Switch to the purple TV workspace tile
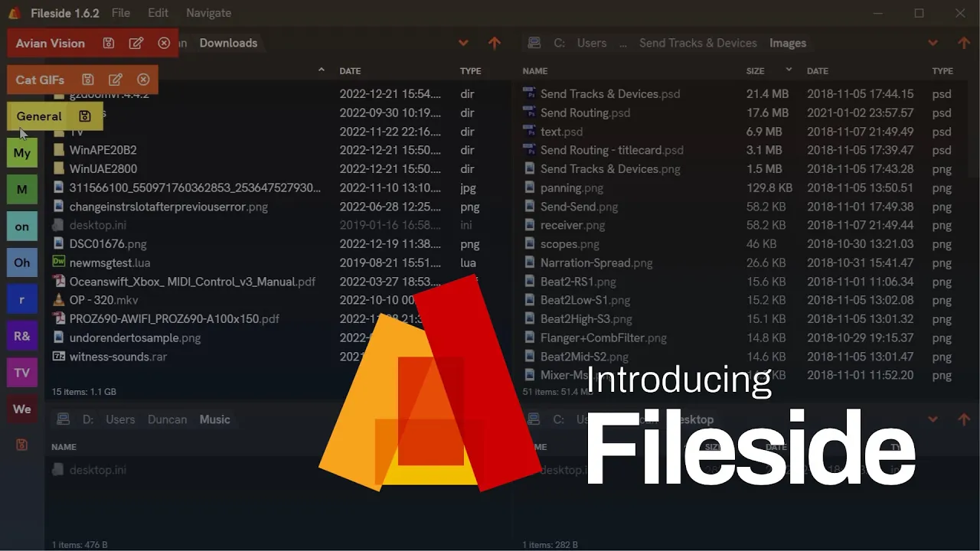The image size is (980, 551). 22,373
